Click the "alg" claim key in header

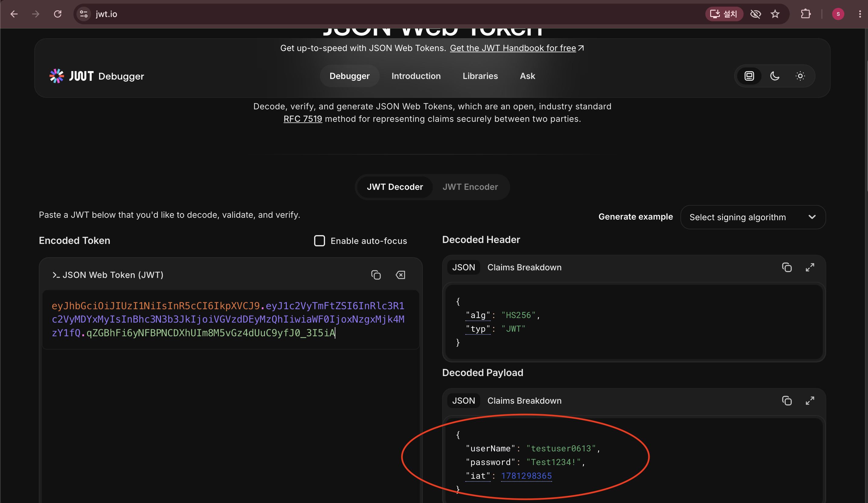tap(478, 315)
